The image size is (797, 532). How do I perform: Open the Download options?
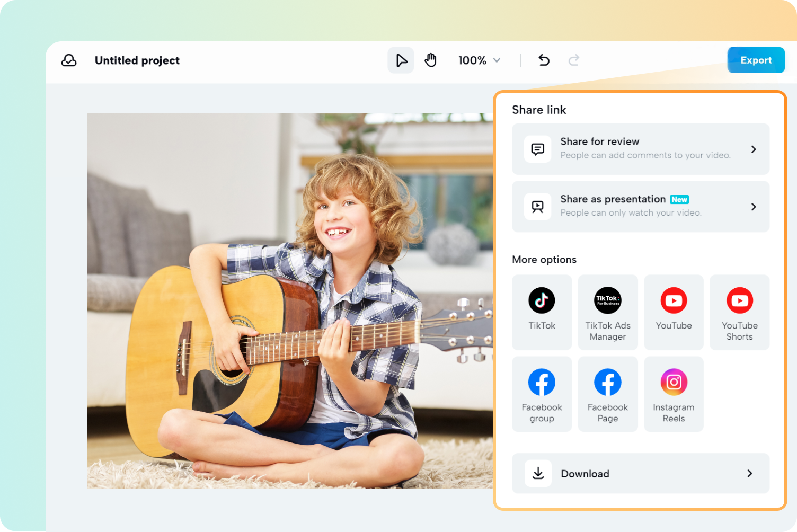click(x=640, y=473)
